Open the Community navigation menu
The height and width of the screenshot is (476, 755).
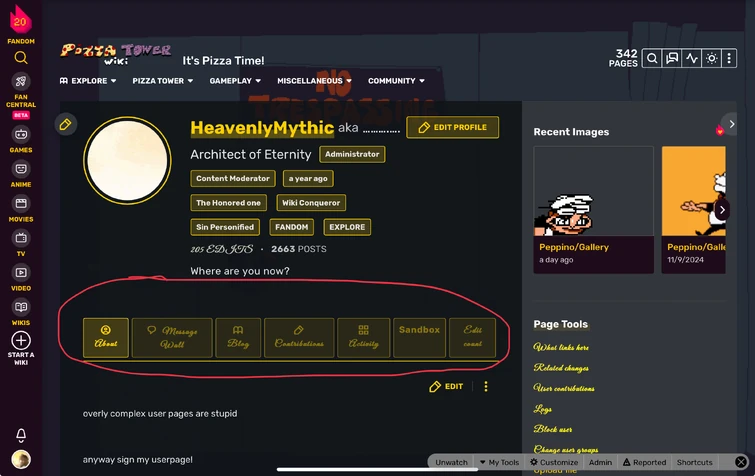click(x=396, y=81)
